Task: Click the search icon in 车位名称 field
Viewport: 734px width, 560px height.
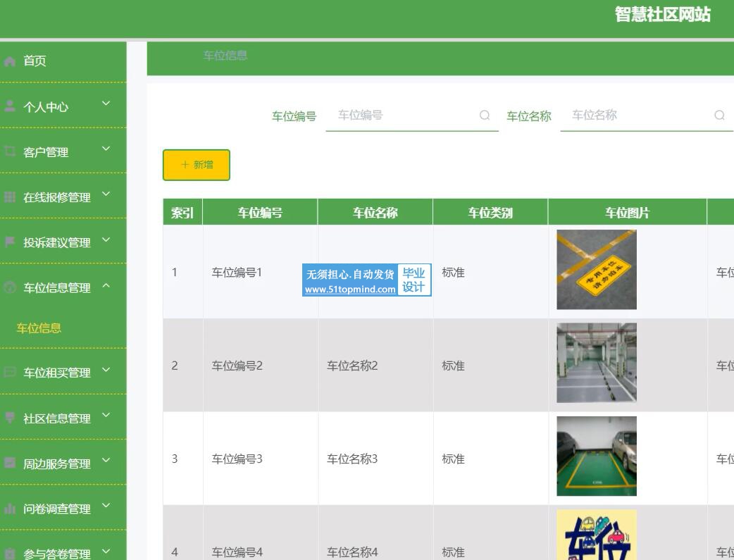Action: 719,116
